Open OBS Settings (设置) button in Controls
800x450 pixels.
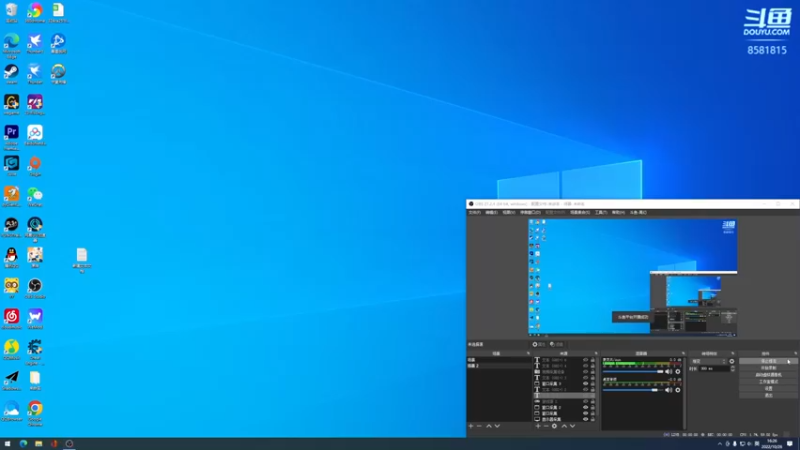pyautogui.click(x=768, y=388)
